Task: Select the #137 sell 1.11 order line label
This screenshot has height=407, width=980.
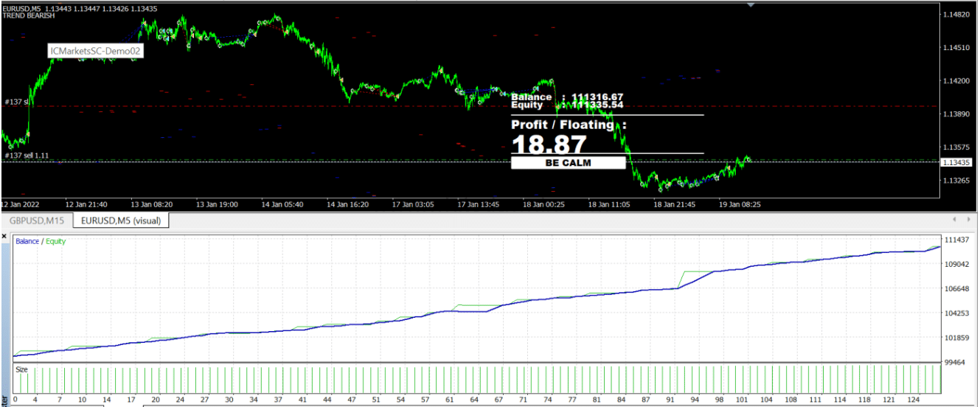Action: pyautogui.click(x=26, y=156)
